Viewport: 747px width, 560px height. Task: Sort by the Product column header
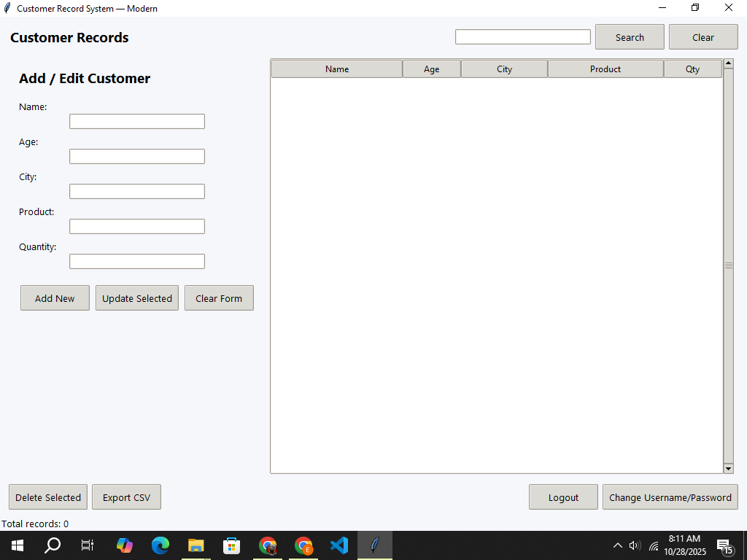[605, 69]
